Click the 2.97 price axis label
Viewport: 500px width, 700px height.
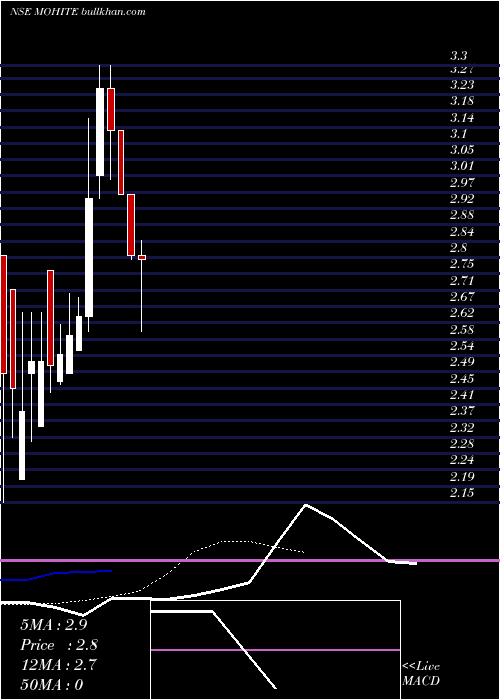pos(462,183)
